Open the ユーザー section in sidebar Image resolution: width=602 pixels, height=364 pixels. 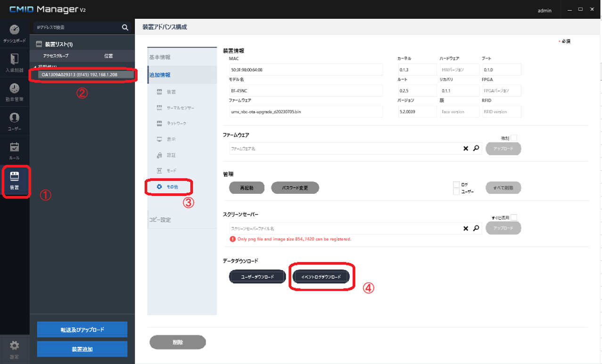[x=14, y=121]
